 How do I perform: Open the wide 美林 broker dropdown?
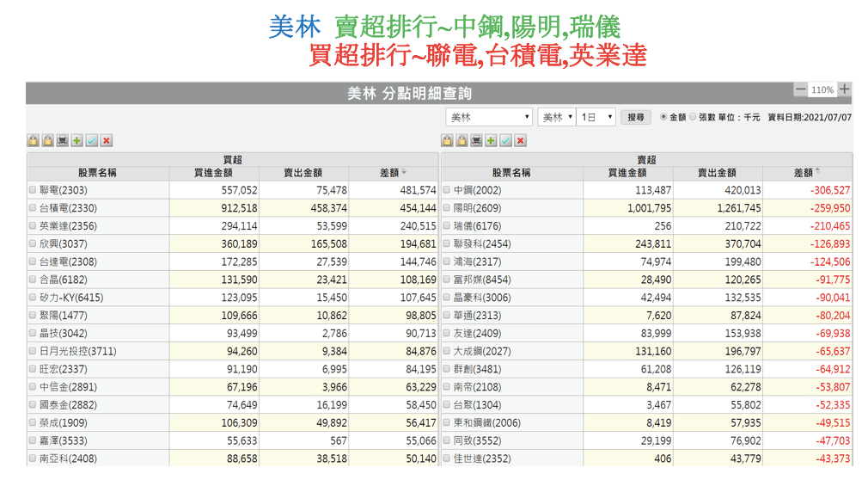489,117
